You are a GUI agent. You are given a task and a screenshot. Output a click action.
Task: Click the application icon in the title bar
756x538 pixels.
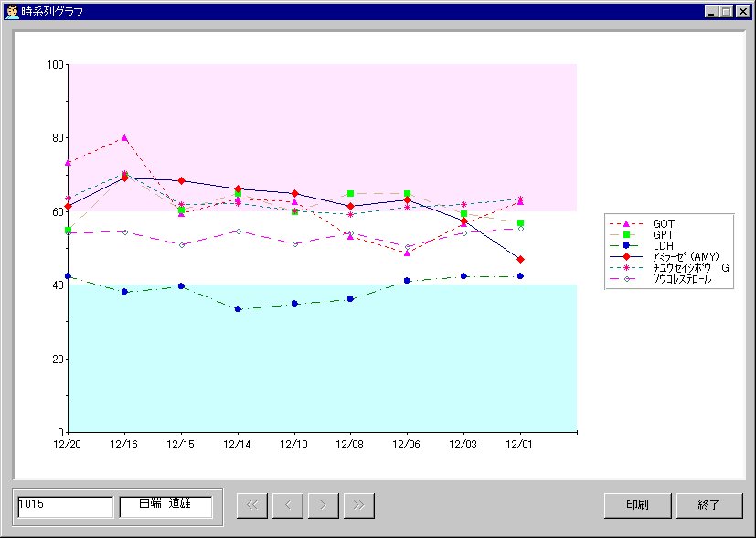pyautogui.click(x=10, y=12)
